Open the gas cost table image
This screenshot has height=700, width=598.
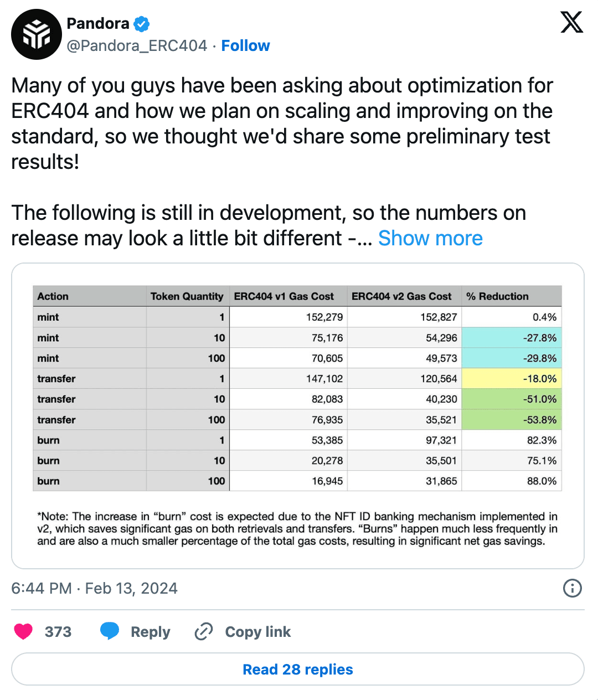click(298, 415)
